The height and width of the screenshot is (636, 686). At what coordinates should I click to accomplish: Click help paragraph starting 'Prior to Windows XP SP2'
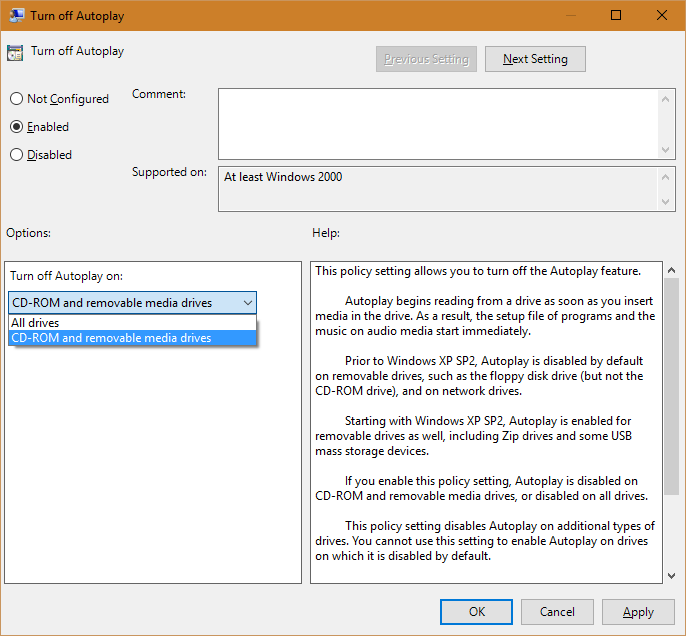click(x=480, y=376)
